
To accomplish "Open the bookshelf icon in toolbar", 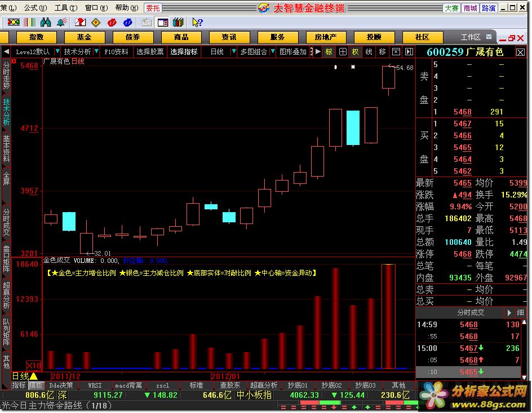I will [x=178, y=23].
